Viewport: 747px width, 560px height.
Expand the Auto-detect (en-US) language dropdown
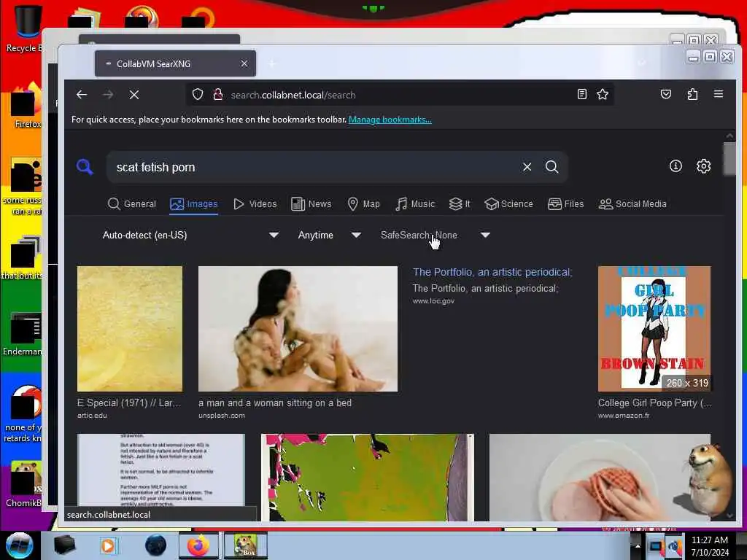[190, 235]
